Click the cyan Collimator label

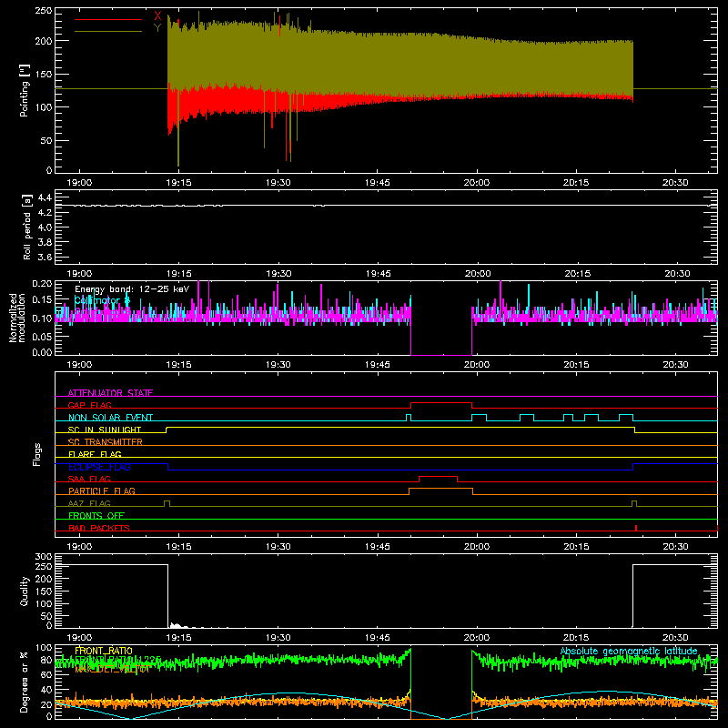(x=102, y=301)
